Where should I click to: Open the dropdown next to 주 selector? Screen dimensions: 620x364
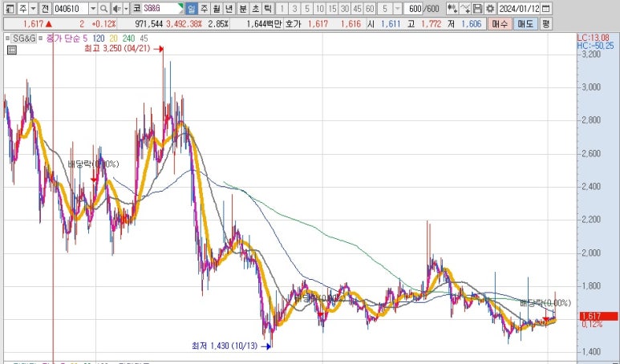32,8
